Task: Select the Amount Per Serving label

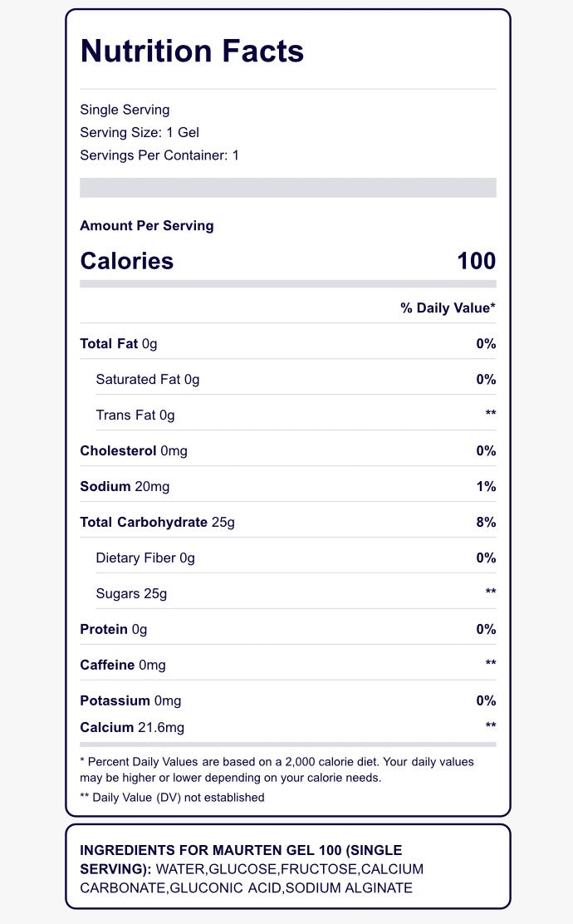Action: [147, 226]
